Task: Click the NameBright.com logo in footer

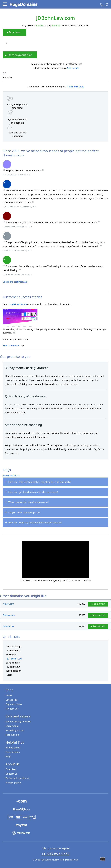Action: tap(21, 809)
